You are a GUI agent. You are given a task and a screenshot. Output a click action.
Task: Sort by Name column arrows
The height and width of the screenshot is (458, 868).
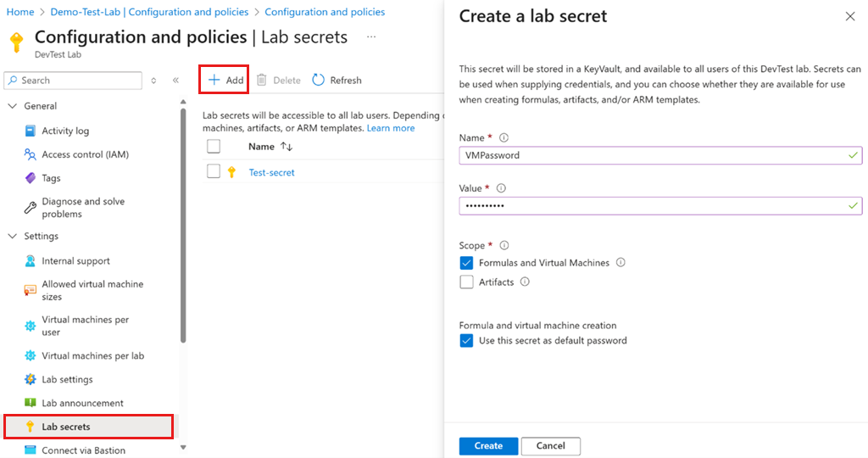point(287,146)
